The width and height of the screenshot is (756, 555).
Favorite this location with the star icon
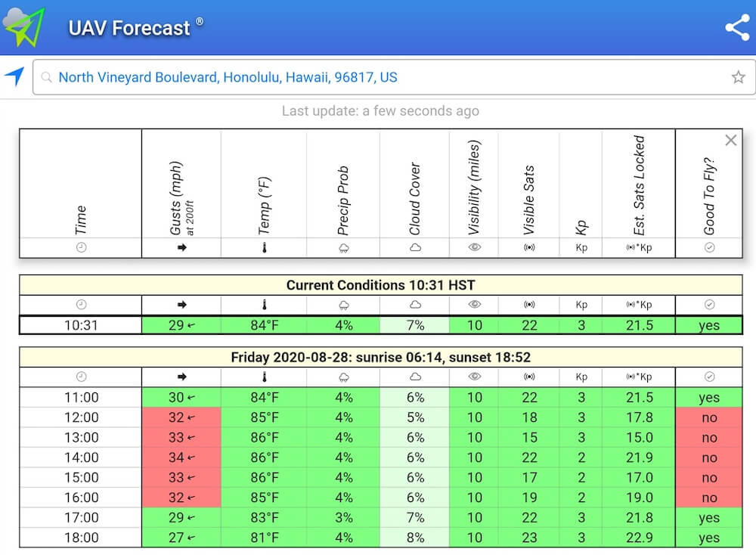point(738,76)
